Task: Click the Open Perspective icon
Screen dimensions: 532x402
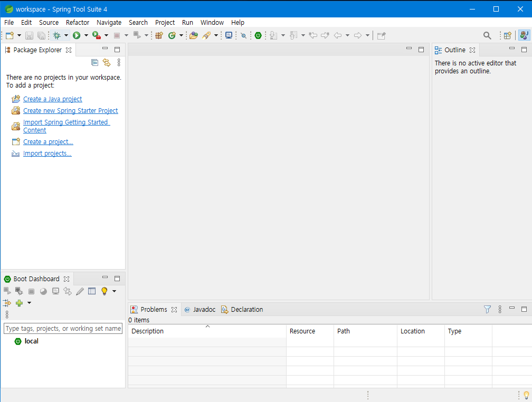Action: click(x=508, y=35)
